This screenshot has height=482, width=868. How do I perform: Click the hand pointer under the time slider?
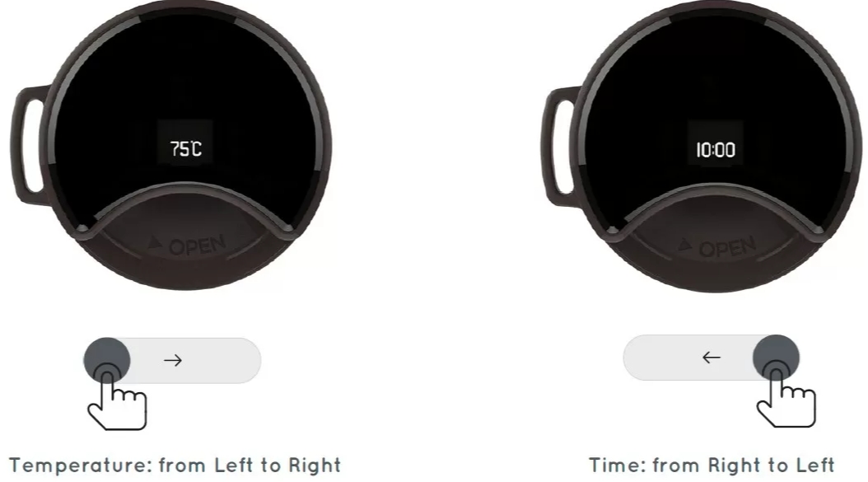click(786, 394)
